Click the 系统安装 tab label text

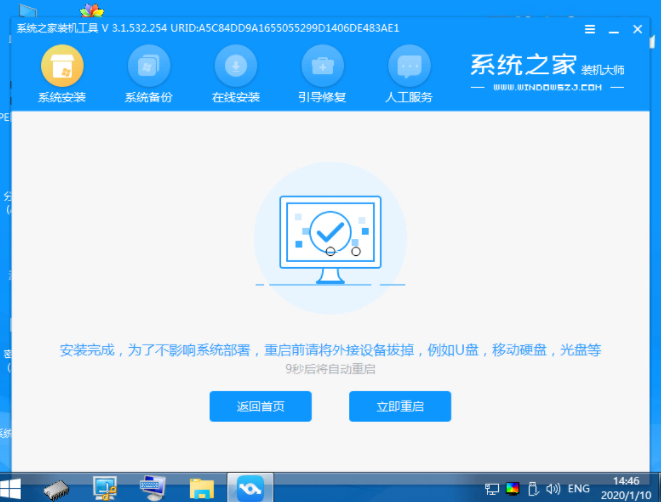tap(62, 97)
